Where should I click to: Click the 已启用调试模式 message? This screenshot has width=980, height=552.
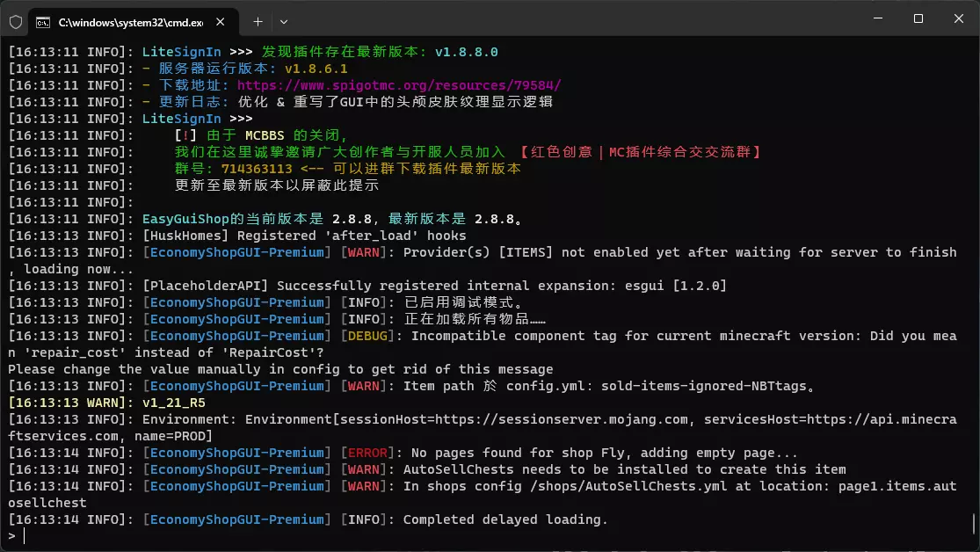coord(462,302)
